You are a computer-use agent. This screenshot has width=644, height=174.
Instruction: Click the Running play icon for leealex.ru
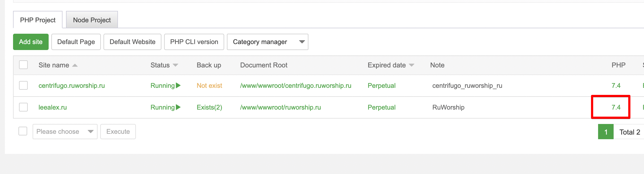178,107
